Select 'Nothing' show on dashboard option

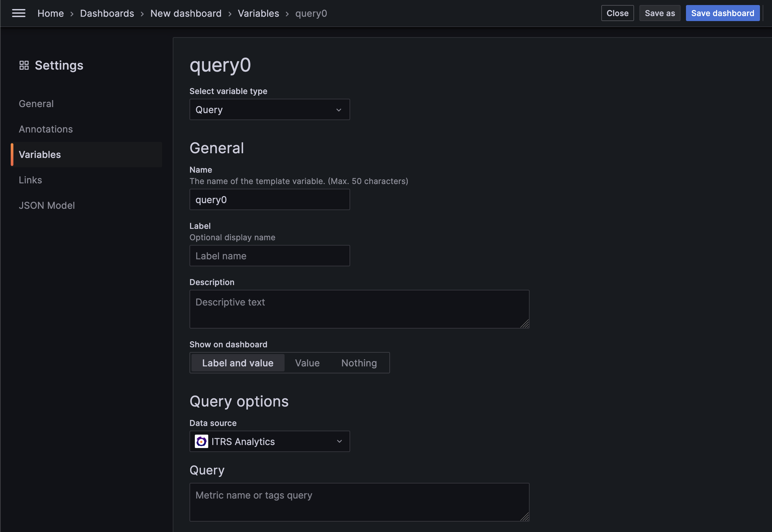(x=359, y=363)
